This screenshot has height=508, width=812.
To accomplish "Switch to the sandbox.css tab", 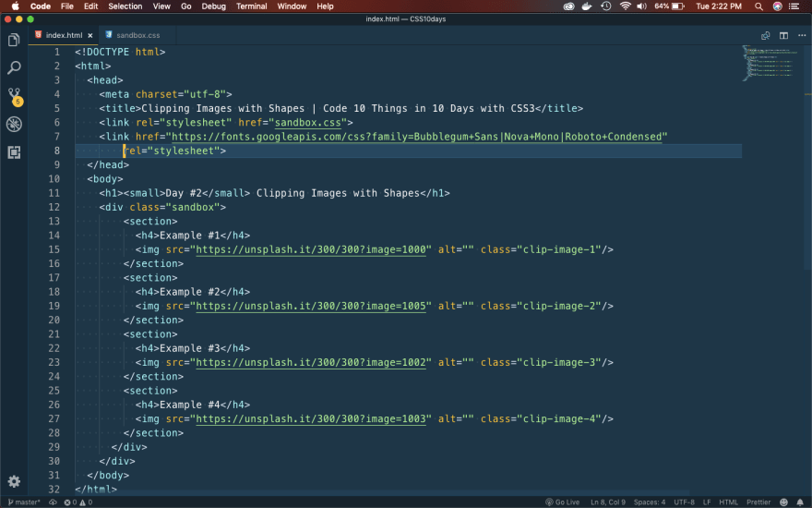I will (137, 35).
